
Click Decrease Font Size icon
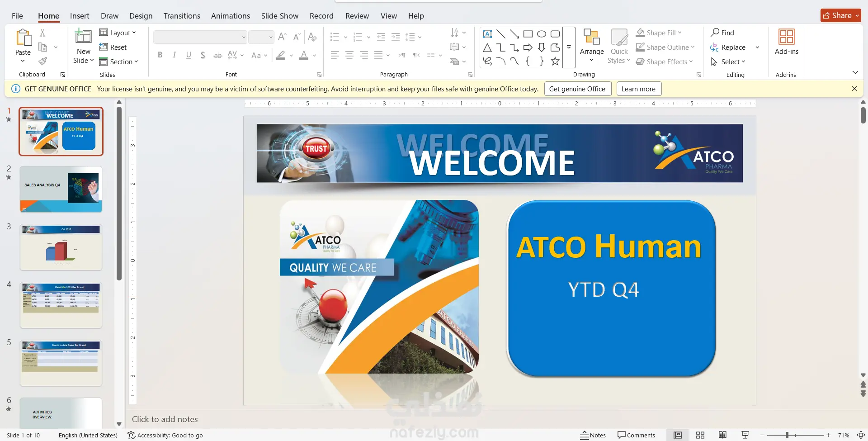297,37
